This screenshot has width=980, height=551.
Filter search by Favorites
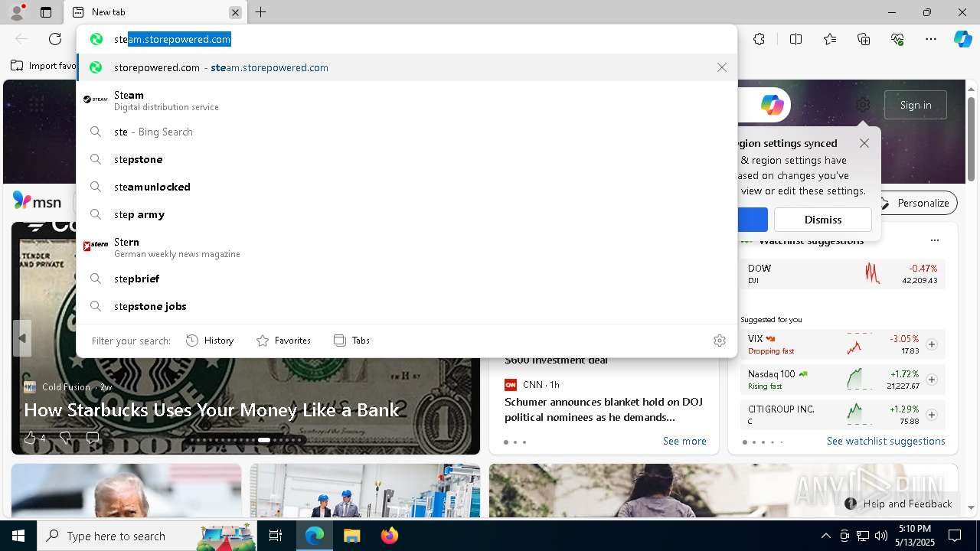(283, 341)
